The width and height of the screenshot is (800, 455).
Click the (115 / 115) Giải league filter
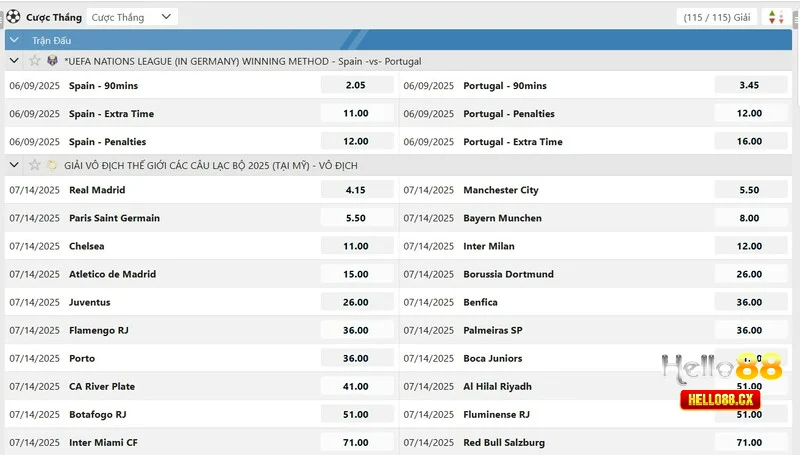[x=716, y=17]
